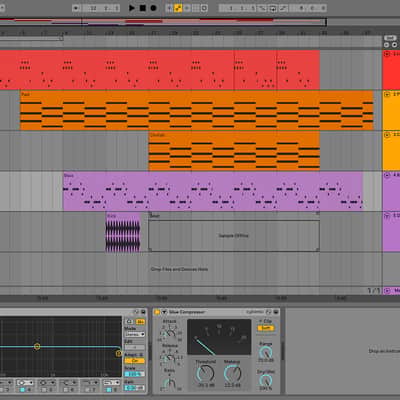Toggle Glue Compressor device activator
The image size is (400, 400).
(x=157, y=312)
